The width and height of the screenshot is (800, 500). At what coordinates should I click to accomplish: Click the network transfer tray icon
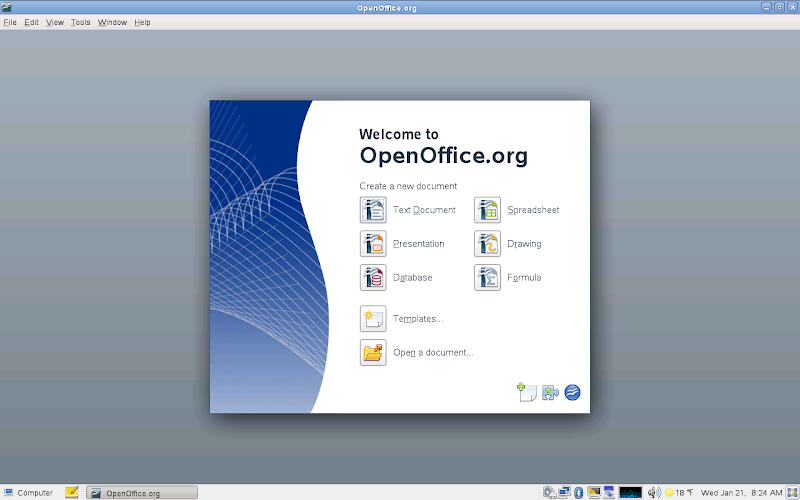point(609,492)
